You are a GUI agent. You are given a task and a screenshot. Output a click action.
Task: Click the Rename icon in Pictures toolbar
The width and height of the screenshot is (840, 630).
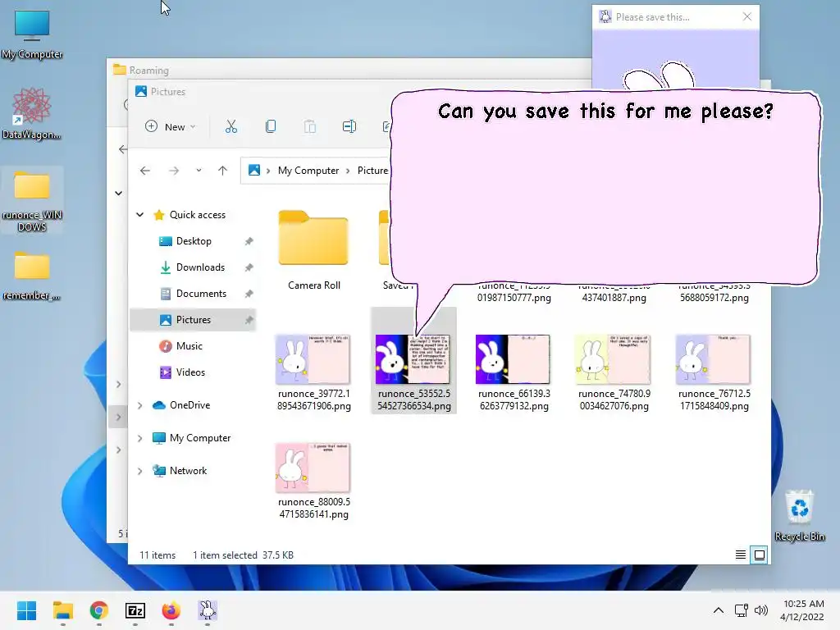pyautogui.click(x=349, y=127)
